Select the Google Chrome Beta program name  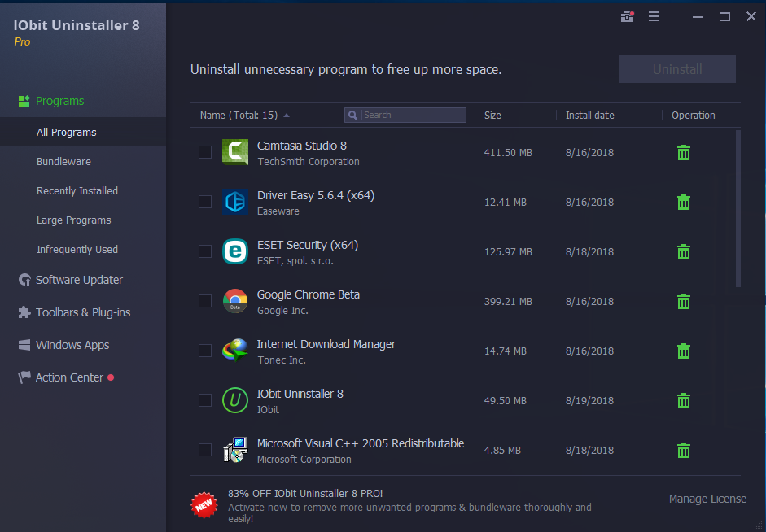[x=309, y=294]
